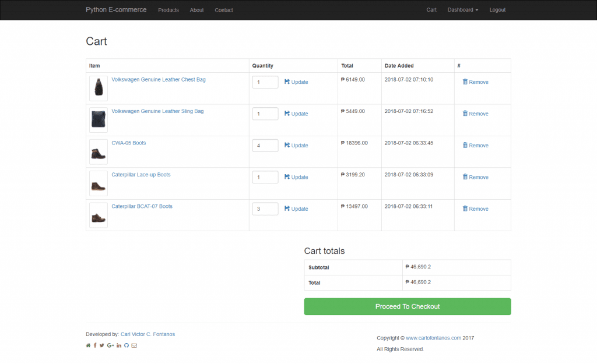Click the email envelope icon in the footer
The width and height of the screenshot is (597, 364).
click(x=134, y=345)
